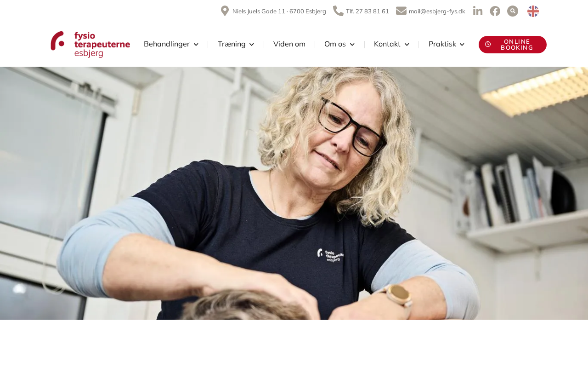Open the Facebook page icon
This screenshot has height=368, width=588.
[x=495, y=11]
